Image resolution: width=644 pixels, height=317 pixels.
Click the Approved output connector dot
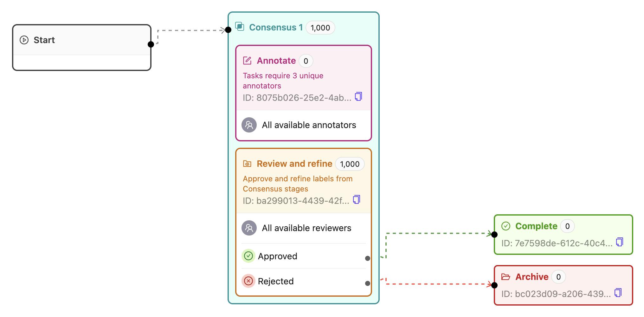tap(368, 258)
